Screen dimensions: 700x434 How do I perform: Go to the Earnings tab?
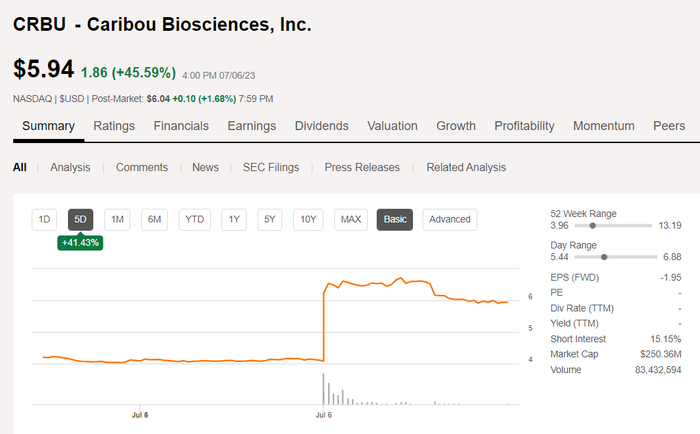tap(252, 126)
